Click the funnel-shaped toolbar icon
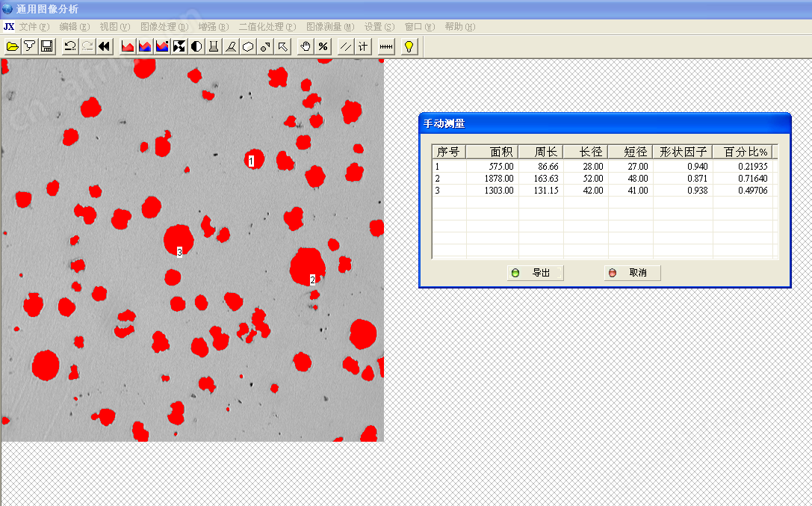Viewport: 812px width, 506px height. point(30,46)
